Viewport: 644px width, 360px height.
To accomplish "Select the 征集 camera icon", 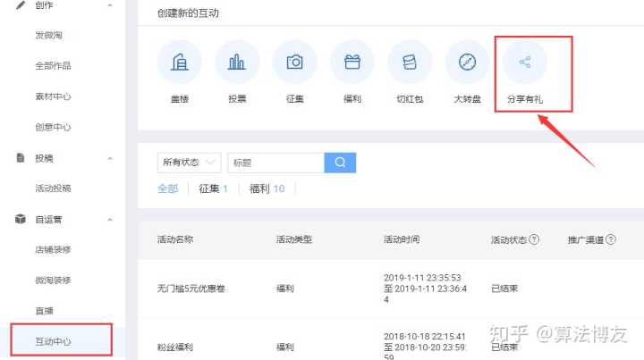I will [294, 63].
